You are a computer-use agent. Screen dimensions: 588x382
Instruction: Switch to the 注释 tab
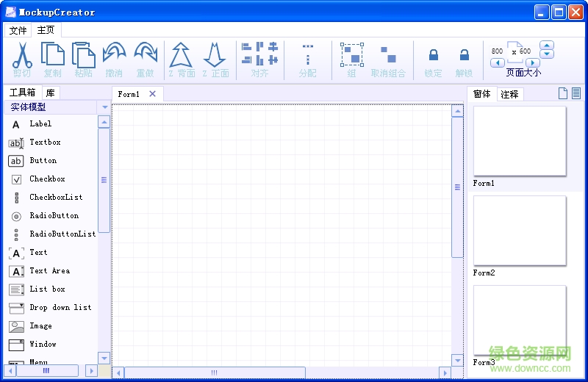pos(509,94)
